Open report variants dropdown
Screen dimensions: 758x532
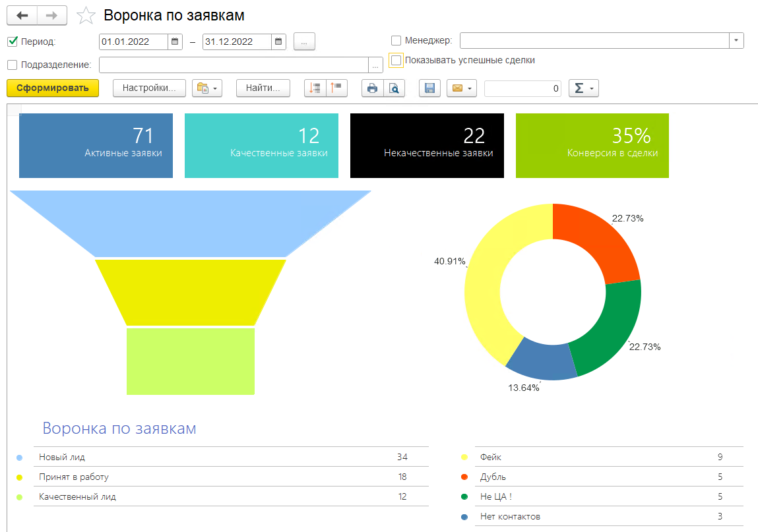(x=207, y=88)
